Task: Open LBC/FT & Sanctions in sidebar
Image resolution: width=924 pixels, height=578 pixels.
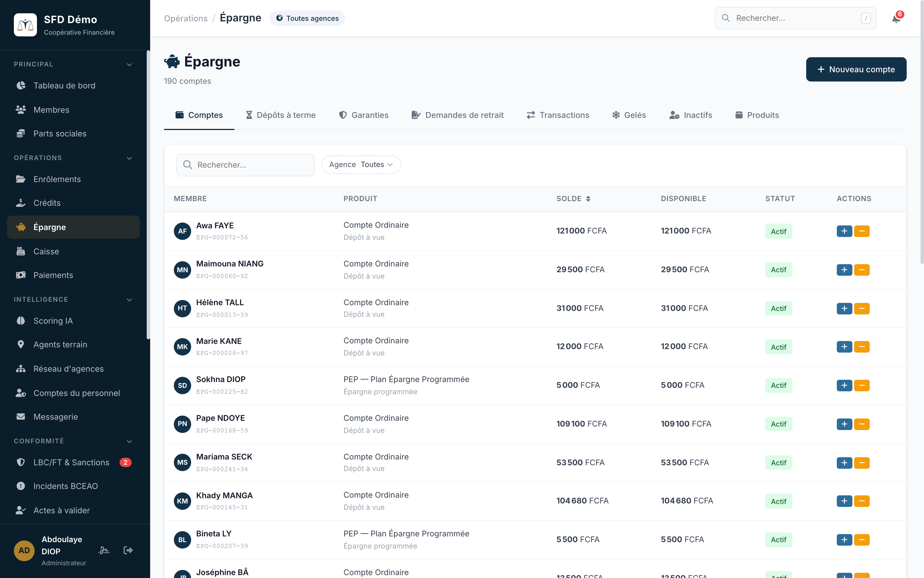Action: click(x=73, y=463)
